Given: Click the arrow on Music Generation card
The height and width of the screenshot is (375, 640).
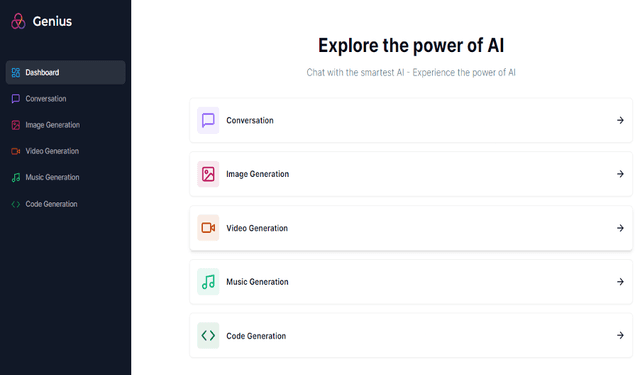Looking at the screenshot, I should coord(620,282).
